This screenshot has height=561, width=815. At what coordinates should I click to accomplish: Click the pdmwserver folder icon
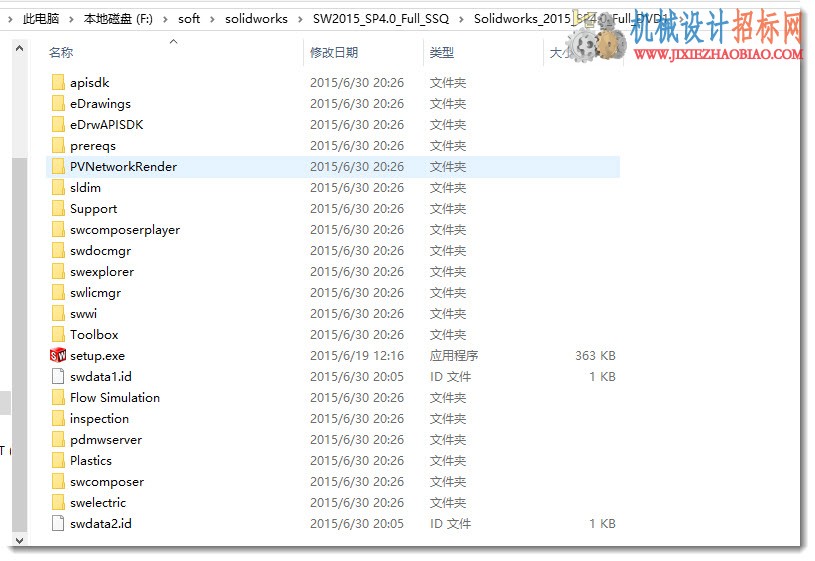pyautogui.click(x=58, y=439)
